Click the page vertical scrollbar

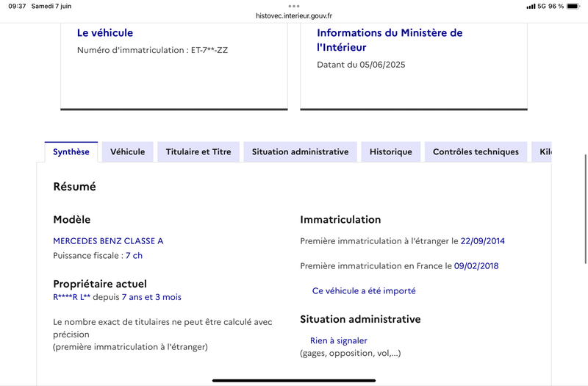tap(586, 209)
